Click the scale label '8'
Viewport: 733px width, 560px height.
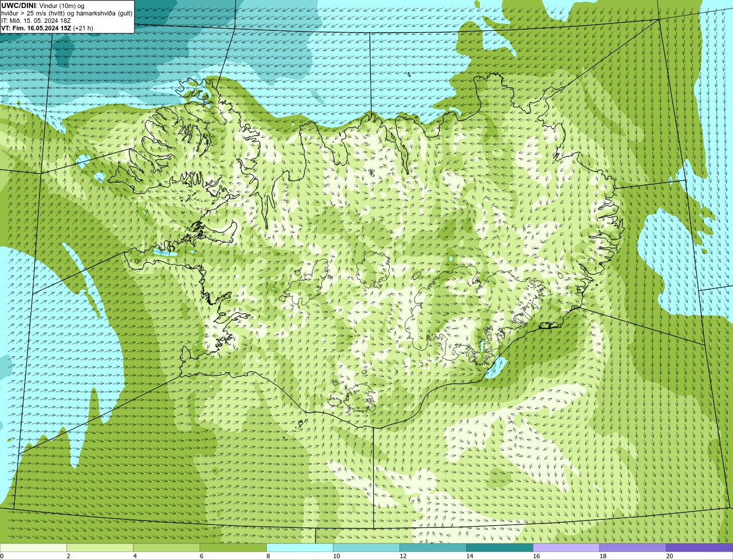point(268,556)
